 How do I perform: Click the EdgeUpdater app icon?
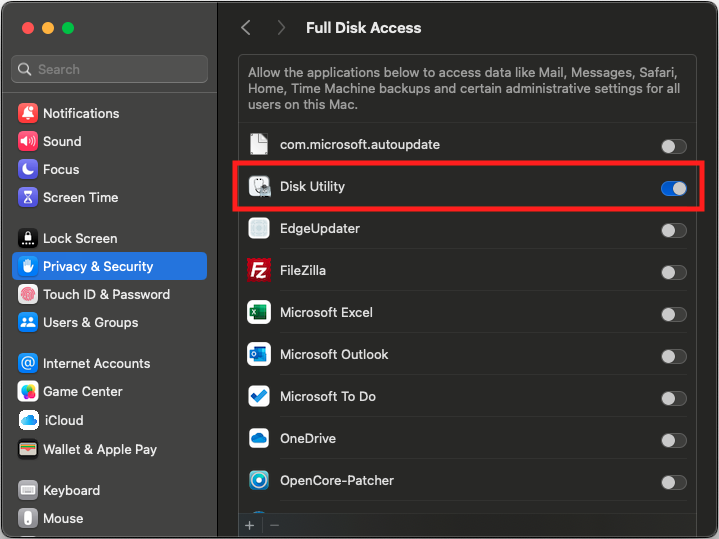point(259,228)
